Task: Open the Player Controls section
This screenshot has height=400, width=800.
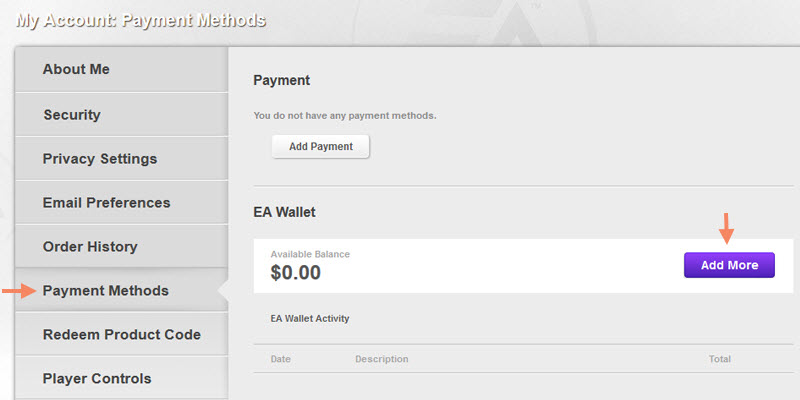Action: coord(97,378)
